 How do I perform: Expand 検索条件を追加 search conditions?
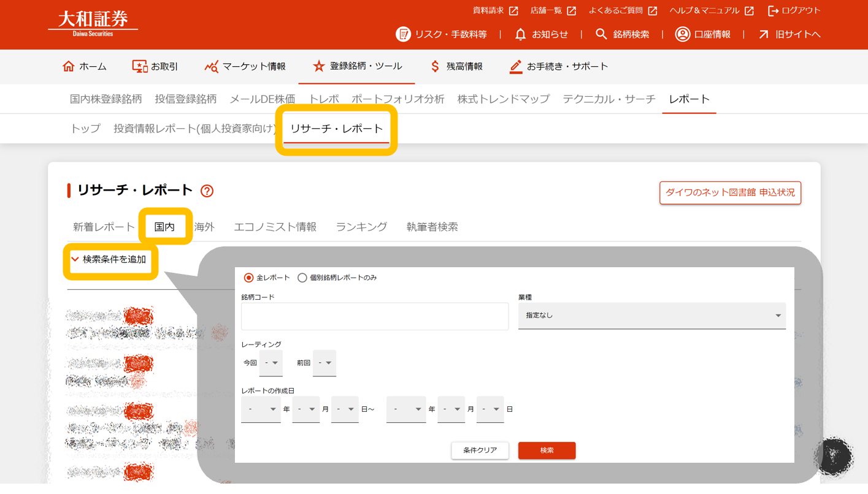(x=109, y=260)
